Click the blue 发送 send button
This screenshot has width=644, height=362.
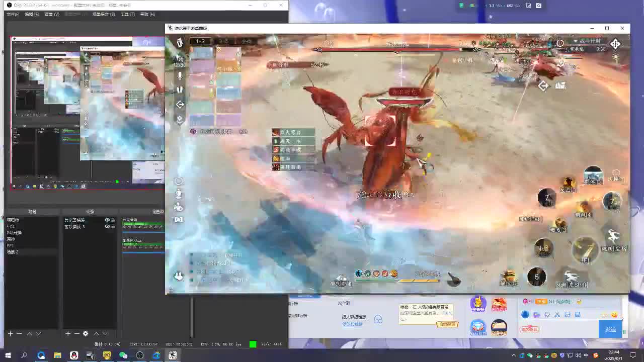[610, 329]
